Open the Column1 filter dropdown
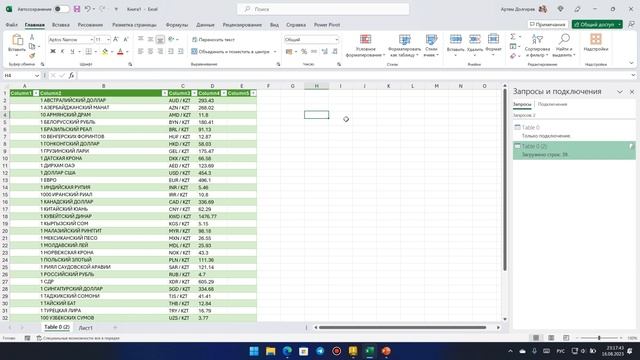 (x=36, y=93)
